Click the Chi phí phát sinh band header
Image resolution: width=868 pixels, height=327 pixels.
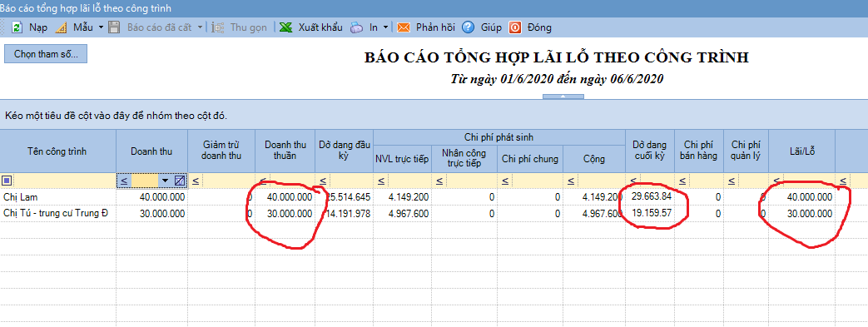[x=499, y=137]
